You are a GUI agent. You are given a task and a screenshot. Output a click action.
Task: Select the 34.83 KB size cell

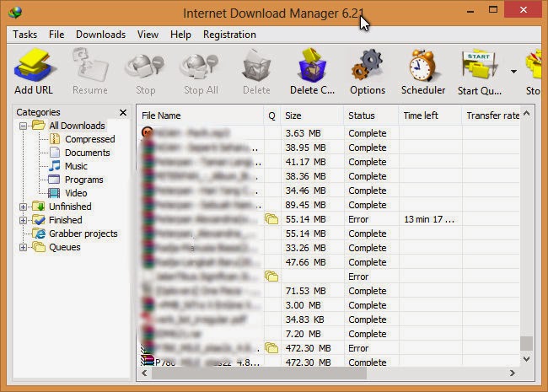pyautogui.click(x=304, y=320)
